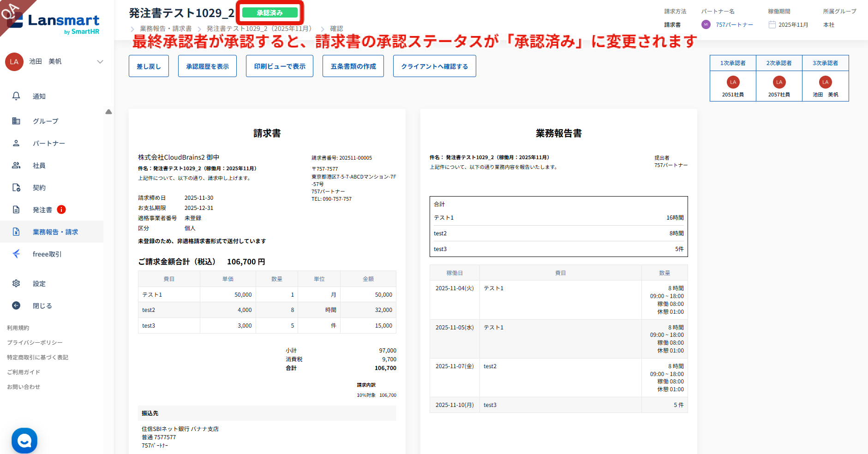This screenshot has width=868, height=454.
Task: Open the グループ building icon
Action: pyautogui.click(x=16, y=121)
